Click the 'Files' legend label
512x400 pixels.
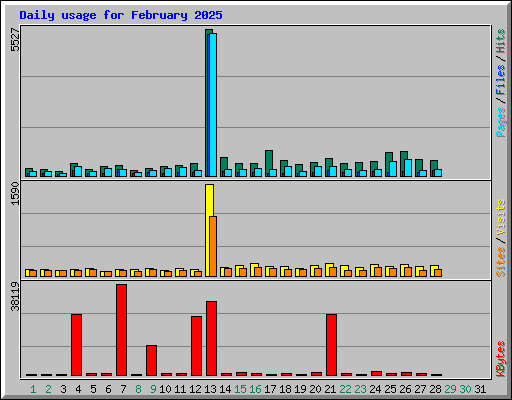(500, 79)
